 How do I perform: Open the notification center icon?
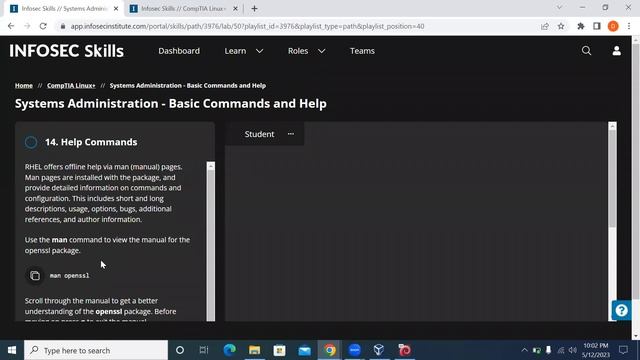[x=623, y=350]
